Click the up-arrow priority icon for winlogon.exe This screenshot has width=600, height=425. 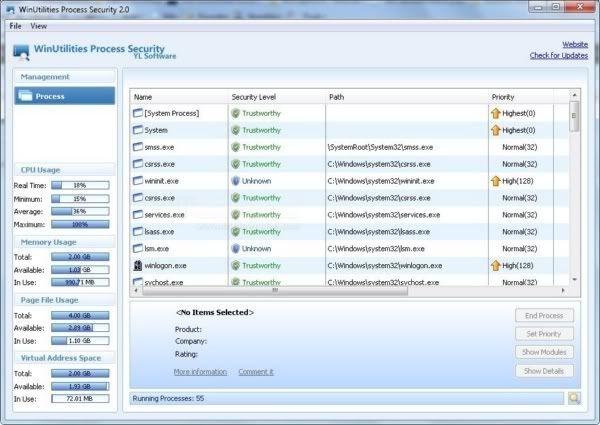point(496,265)
